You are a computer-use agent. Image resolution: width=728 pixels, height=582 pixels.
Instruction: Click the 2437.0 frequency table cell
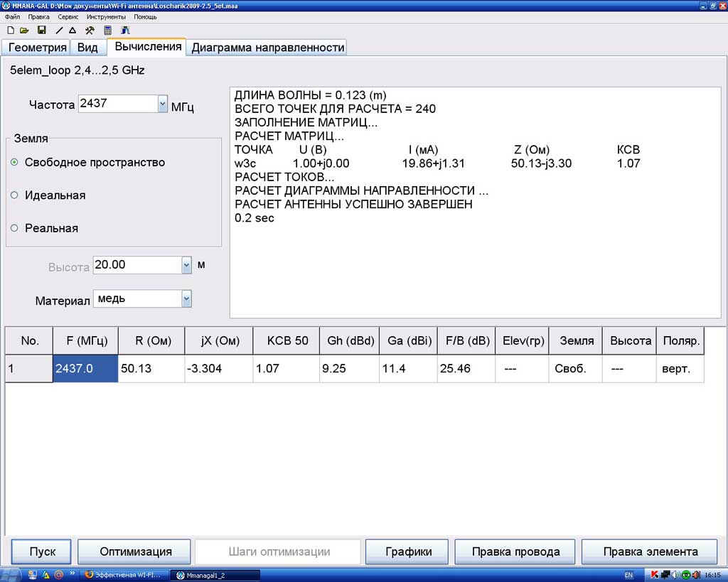click(85, 369)
